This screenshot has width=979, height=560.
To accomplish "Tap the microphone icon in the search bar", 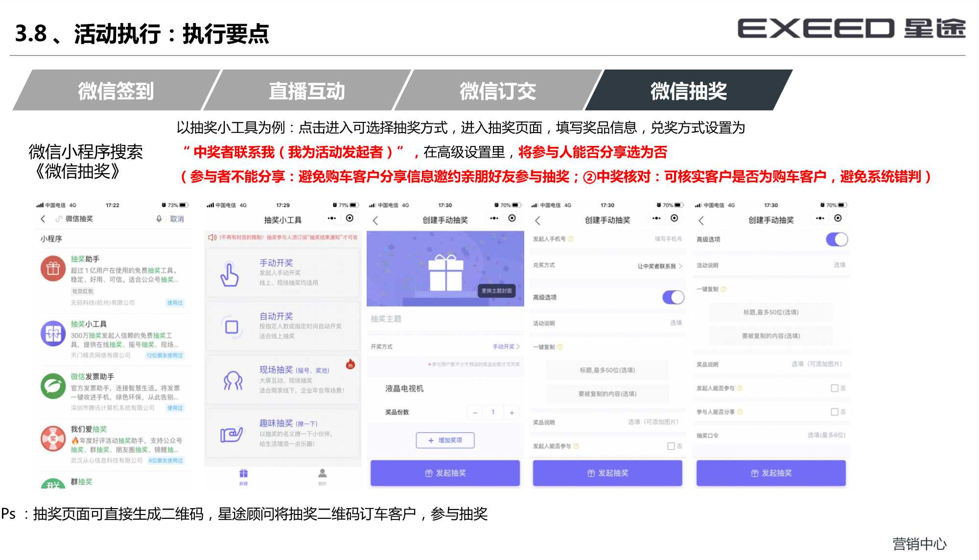I will tap(159, 219).
